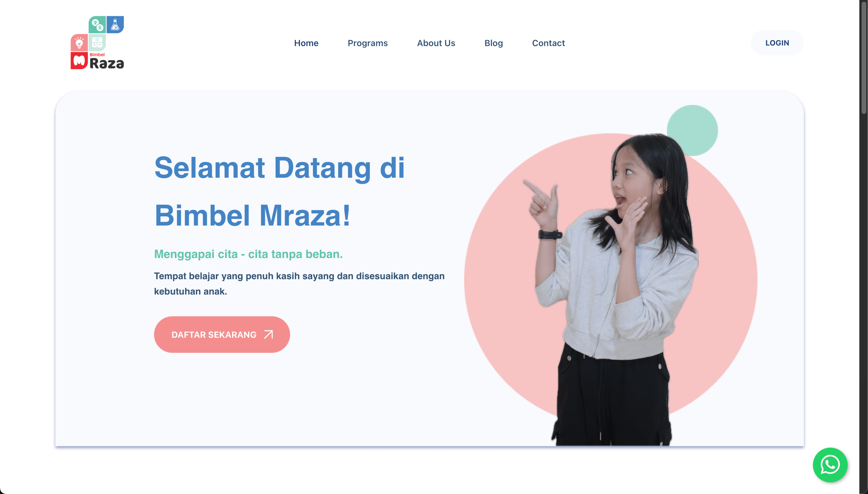Click the Menggapai cita-cita tagline text

click(x=249, y=254)
